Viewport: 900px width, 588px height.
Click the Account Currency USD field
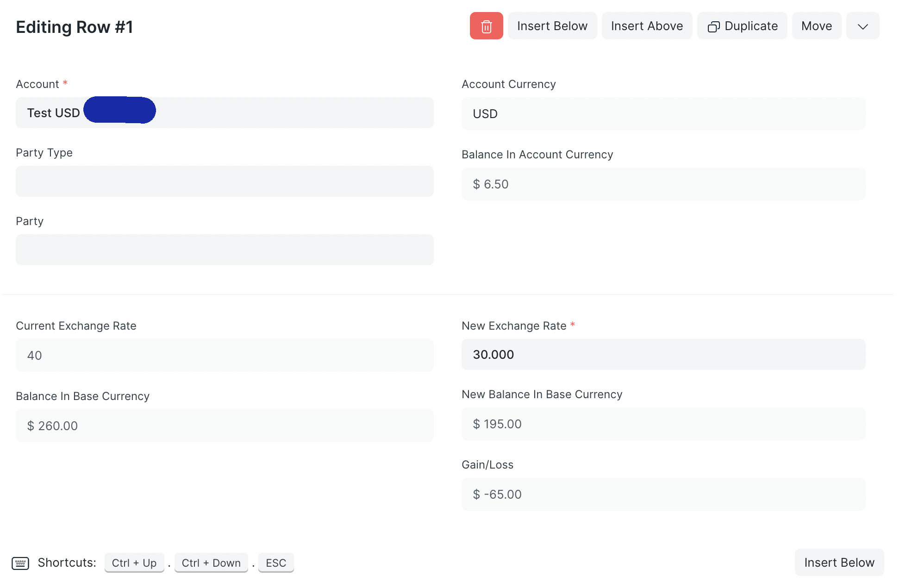tap(663, 114)
